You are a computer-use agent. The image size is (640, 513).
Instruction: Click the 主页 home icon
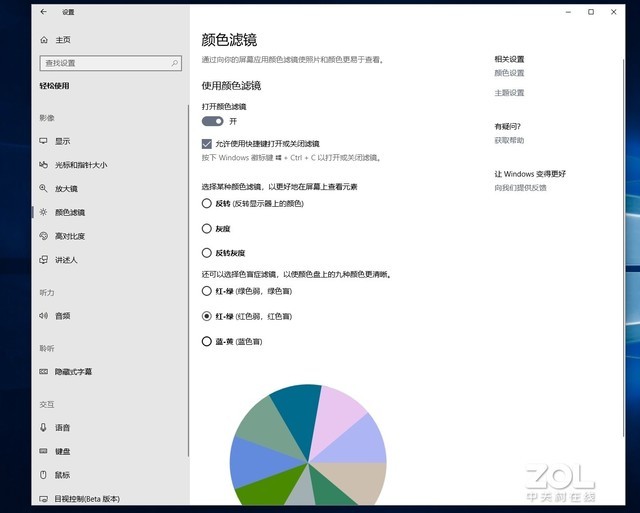click(44, 39)
